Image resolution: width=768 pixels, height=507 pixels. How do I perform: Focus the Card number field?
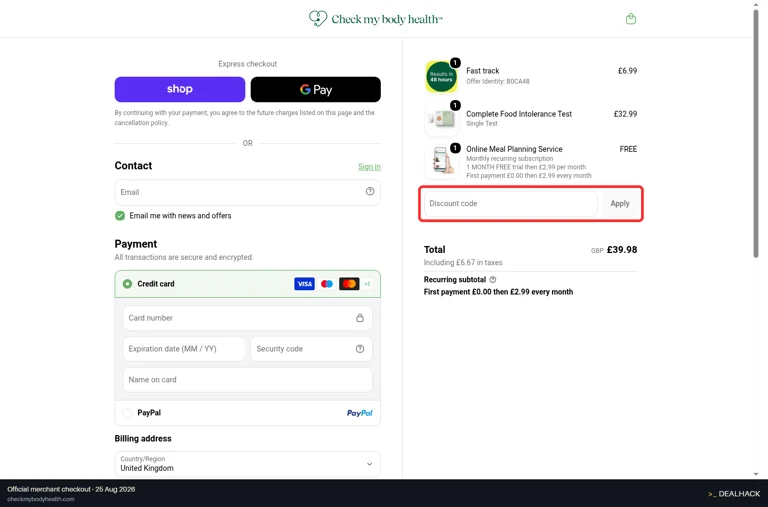coord(247,318)
